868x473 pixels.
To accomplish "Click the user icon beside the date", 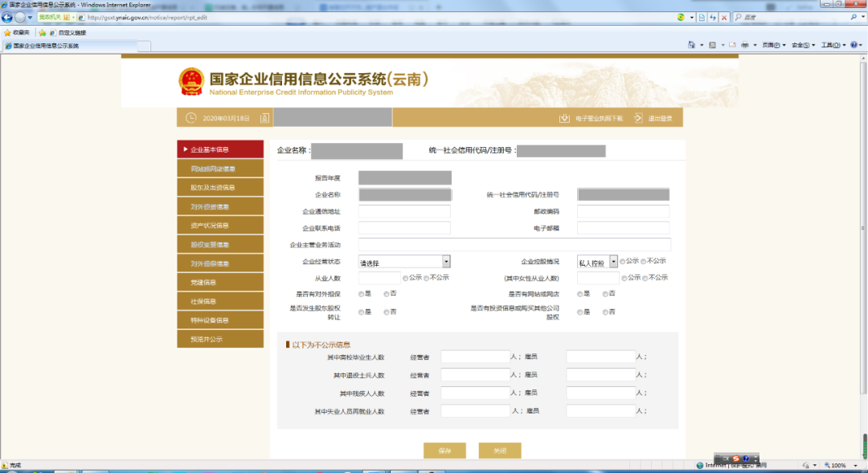I will point(264,118).
